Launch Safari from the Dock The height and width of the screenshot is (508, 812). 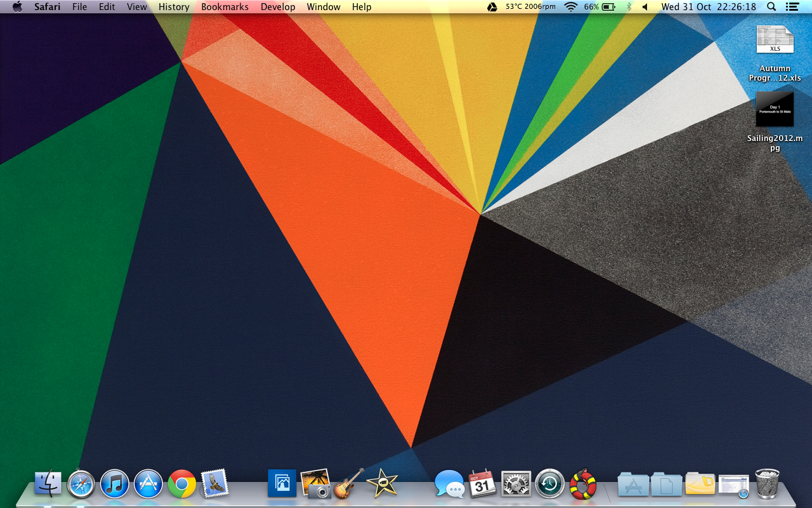[81, 485]
